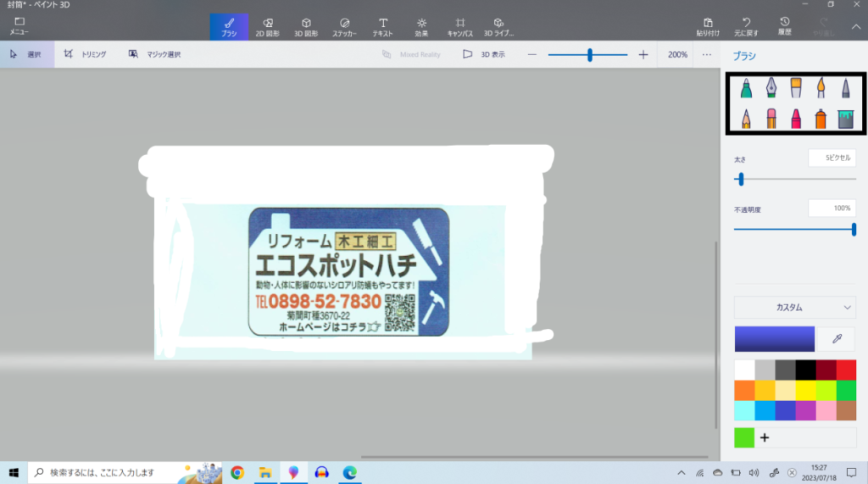Viewport: 868px width, 484px height.
Task: Choose the custom green swatch
Action: [x=744, y=437]
